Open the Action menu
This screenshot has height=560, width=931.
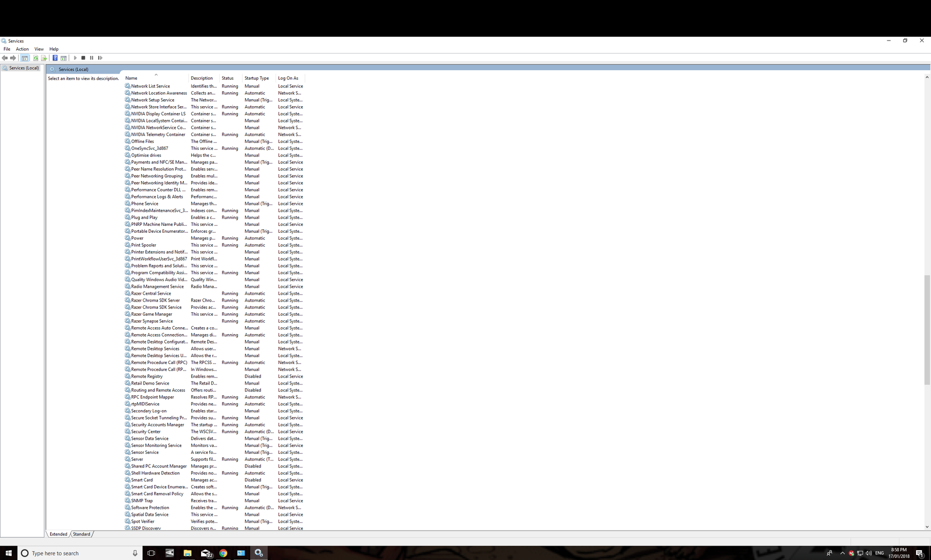tap(22, 49)
